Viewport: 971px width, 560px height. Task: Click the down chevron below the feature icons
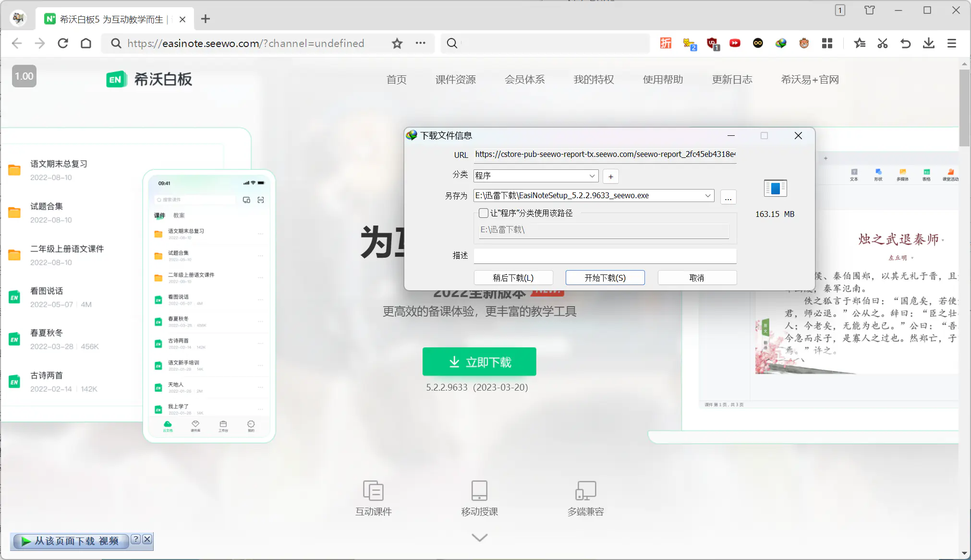coord(479,537)
